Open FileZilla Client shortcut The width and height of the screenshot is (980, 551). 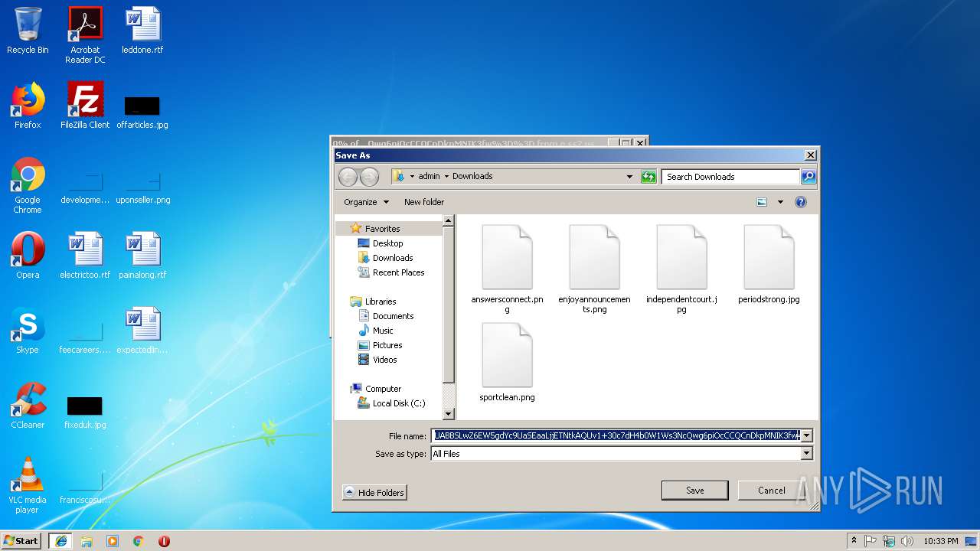pos(85,106)
